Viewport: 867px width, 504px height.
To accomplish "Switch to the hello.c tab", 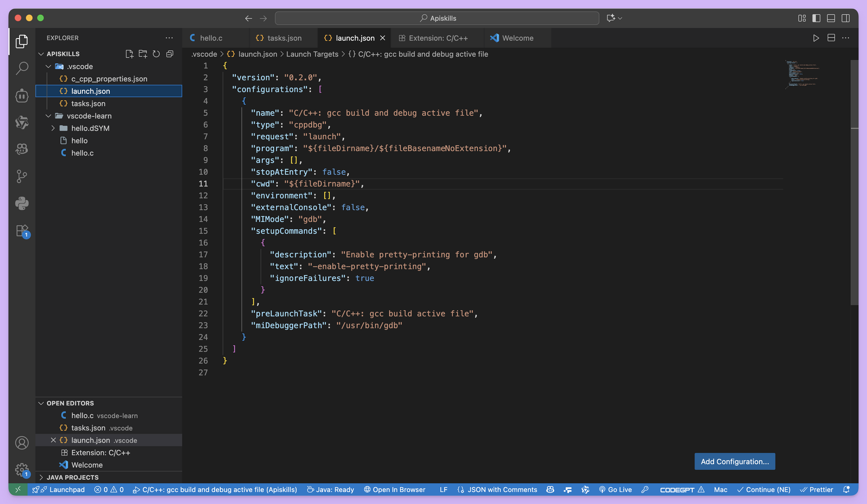I will pyautogui.click(x=211, y=38).
